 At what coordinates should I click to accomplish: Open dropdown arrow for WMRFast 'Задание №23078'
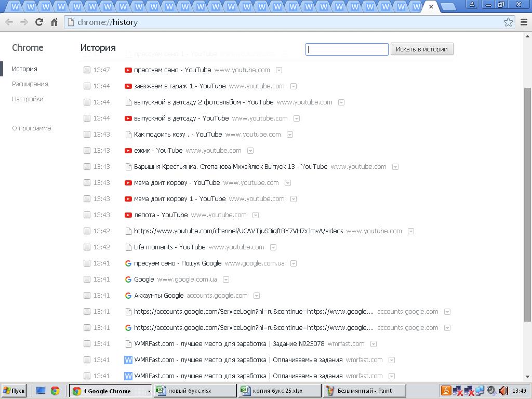click(x=374, y=344)
